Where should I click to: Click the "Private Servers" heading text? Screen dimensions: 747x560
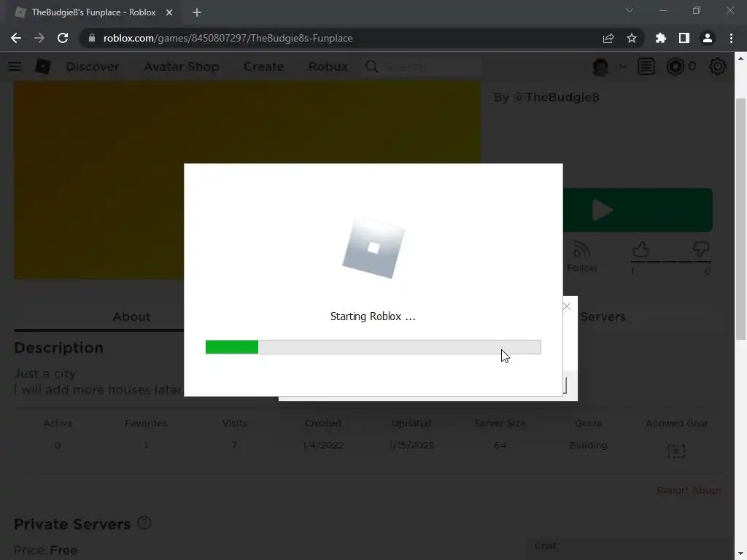click(x=72, y=524)
